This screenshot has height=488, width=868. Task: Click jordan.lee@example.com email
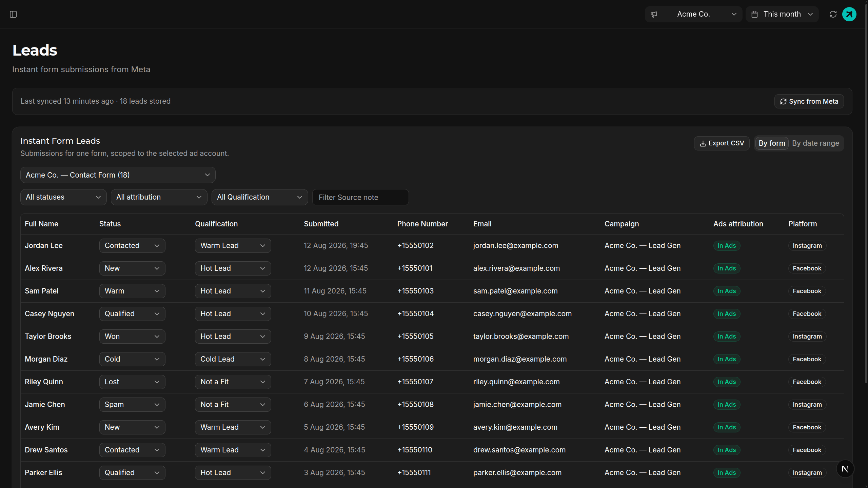(516, 246)
